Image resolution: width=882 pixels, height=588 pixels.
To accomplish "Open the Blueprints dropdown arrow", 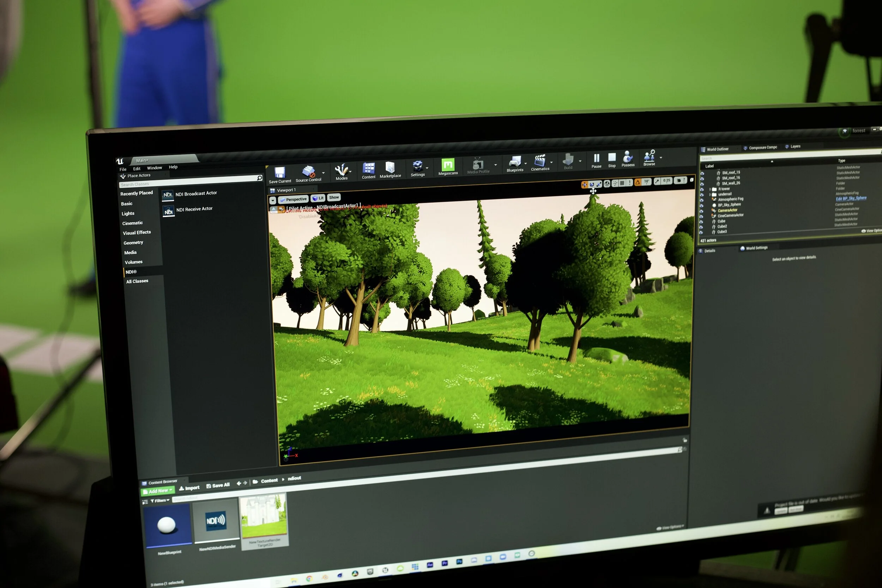I will 525,164.
